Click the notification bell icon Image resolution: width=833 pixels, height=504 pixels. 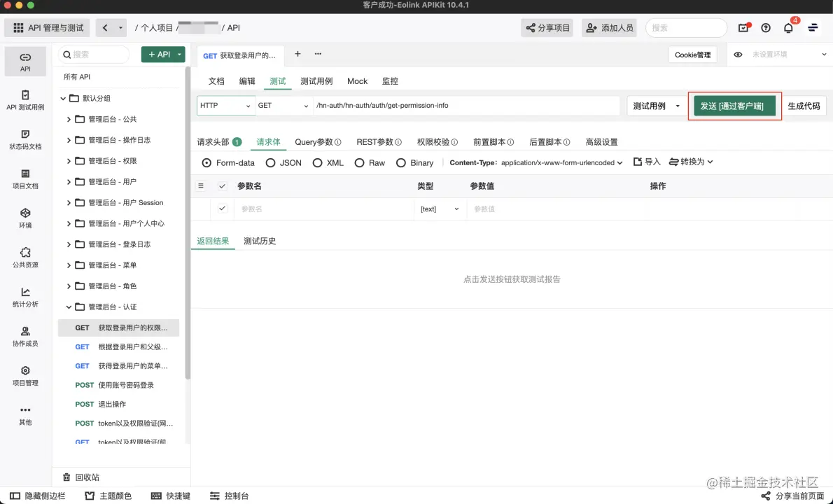pyautogui.click(x=788, y=27)
